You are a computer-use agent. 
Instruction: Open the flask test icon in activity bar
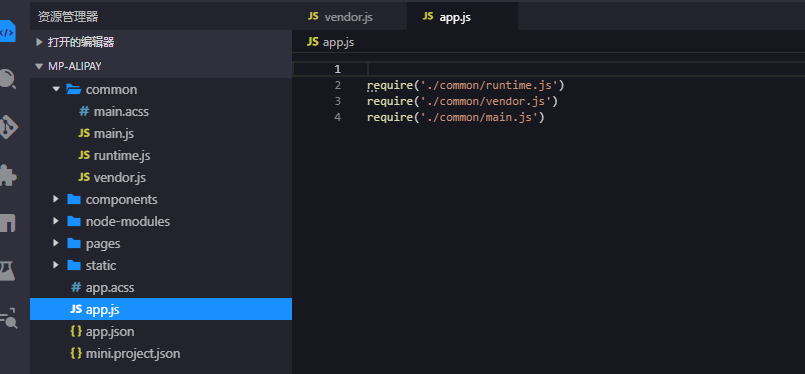click(8, 271)
